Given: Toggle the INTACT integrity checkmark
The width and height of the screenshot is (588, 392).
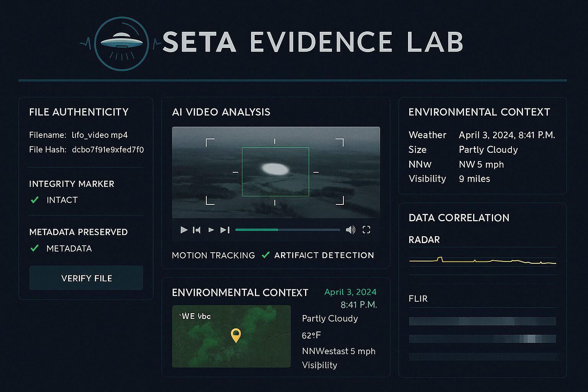Looking at the screenshot, I should [x=35, y=200].
